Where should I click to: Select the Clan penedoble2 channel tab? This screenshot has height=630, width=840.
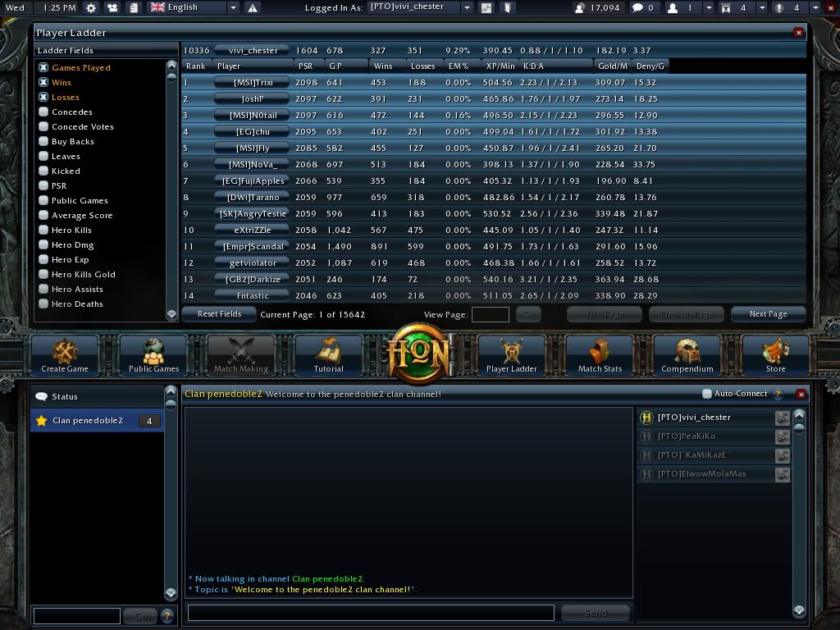tap(88, 421)
